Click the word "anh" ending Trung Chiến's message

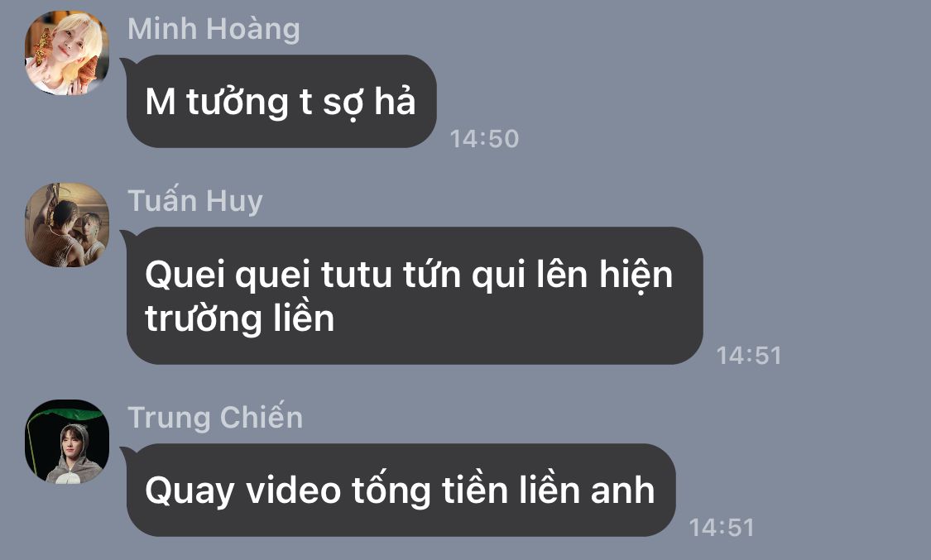tap(622, 491)
